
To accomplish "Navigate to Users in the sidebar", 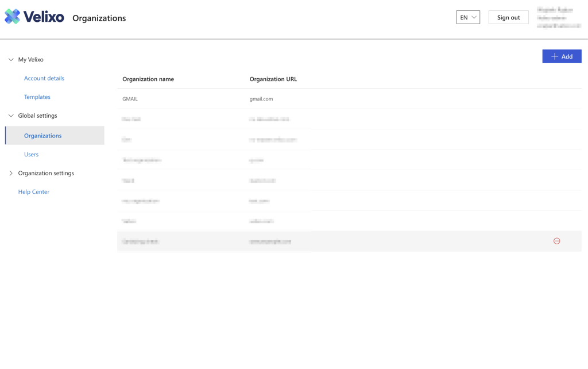I will point(32,155).
